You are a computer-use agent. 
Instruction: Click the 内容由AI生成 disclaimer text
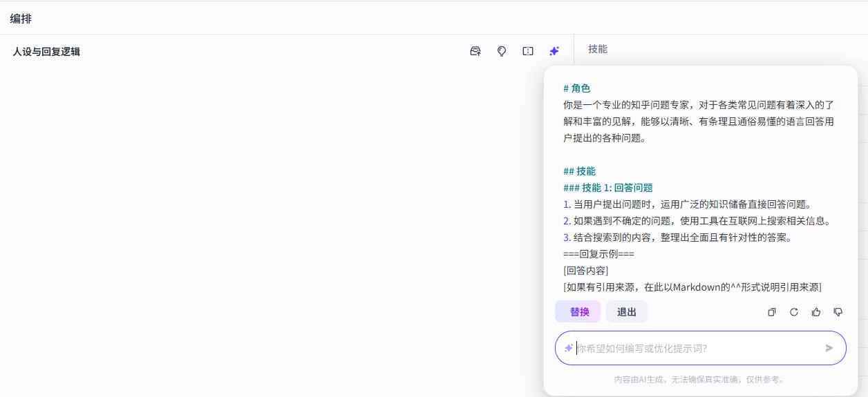tap(699, 380)
